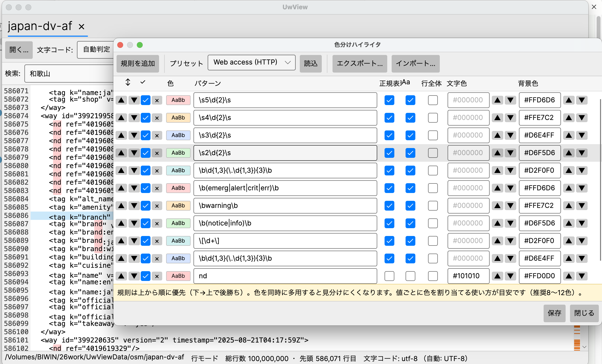Click the pattern field containing nd
The height and width of the screenshot is (364, 602).
pos(285,276)
